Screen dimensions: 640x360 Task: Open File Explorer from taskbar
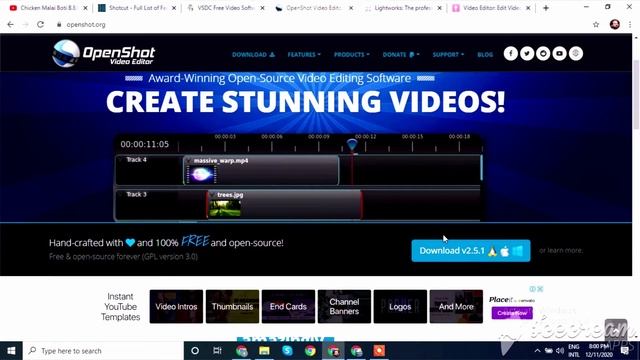pos(264,351)
